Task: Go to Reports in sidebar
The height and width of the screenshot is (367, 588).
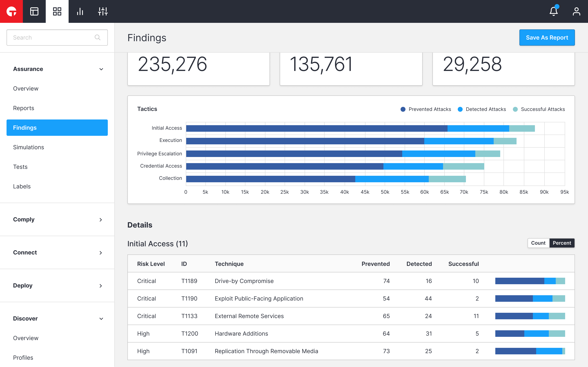Action: point(23,108)
